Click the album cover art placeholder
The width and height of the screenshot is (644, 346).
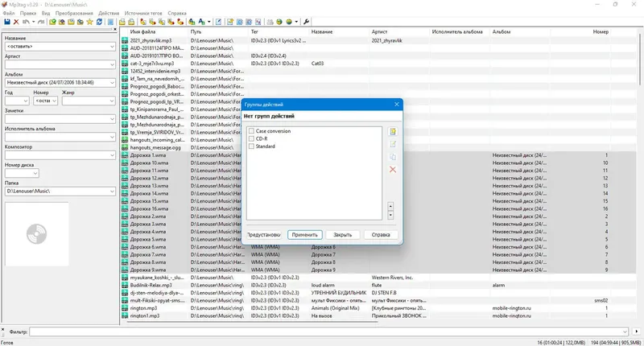36,234
